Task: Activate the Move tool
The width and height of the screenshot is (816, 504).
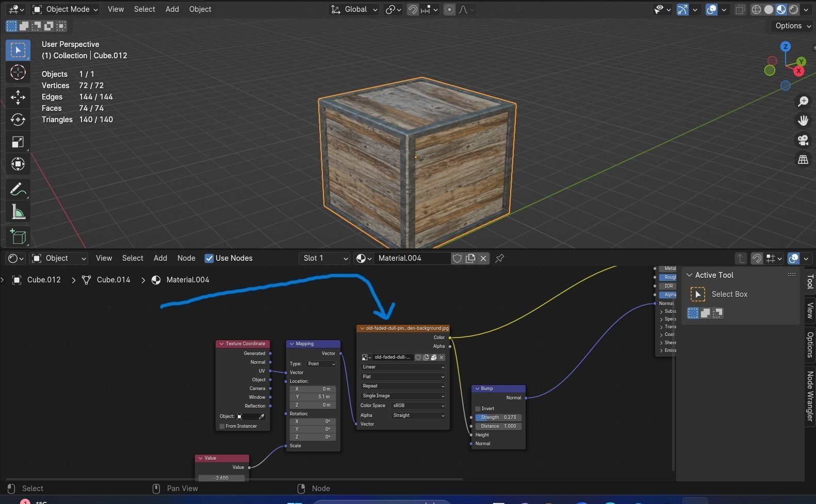Action: point(18,97)
